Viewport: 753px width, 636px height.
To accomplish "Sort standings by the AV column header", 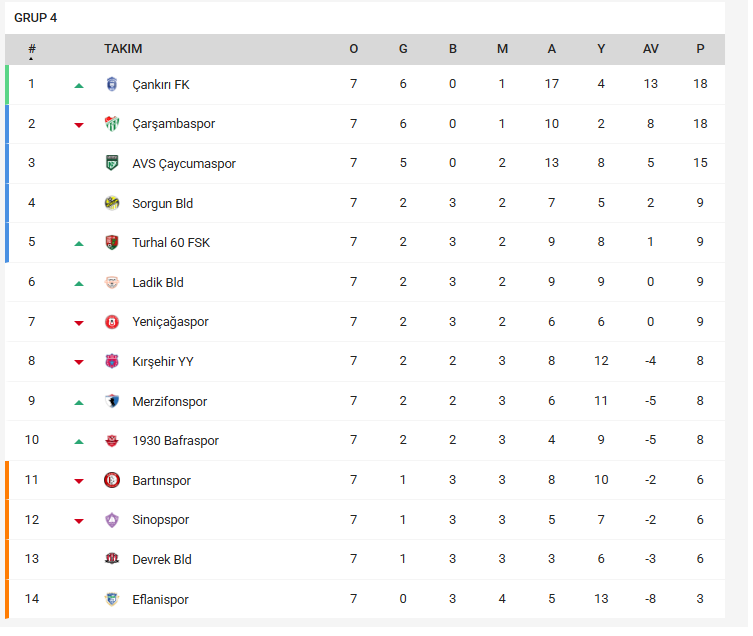I will pos(651,49).
